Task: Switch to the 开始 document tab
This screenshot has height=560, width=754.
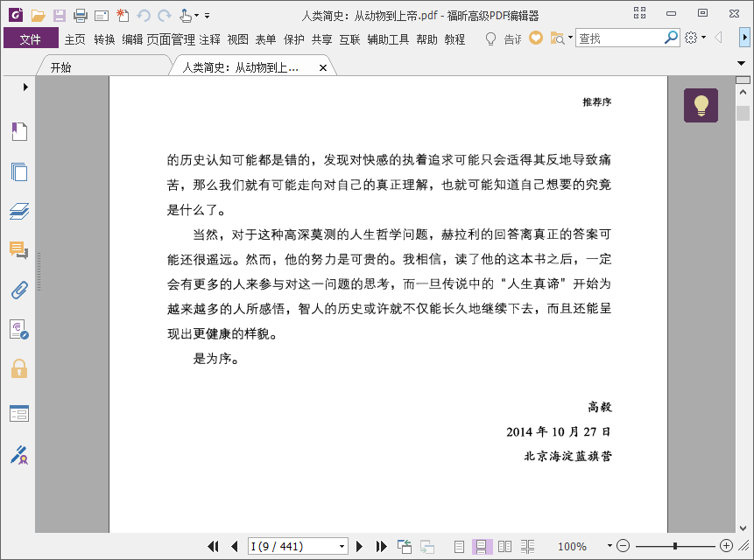Action: (x=103, y=67)
